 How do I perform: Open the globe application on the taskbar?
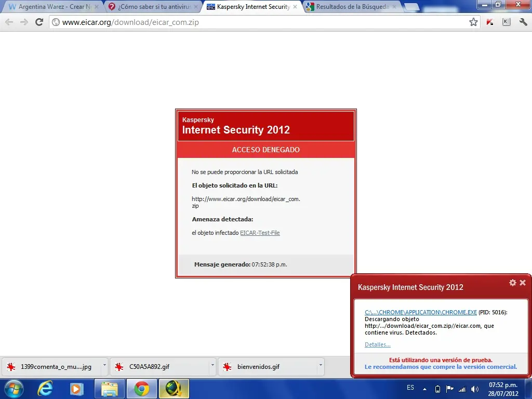(x=174, y=389)
